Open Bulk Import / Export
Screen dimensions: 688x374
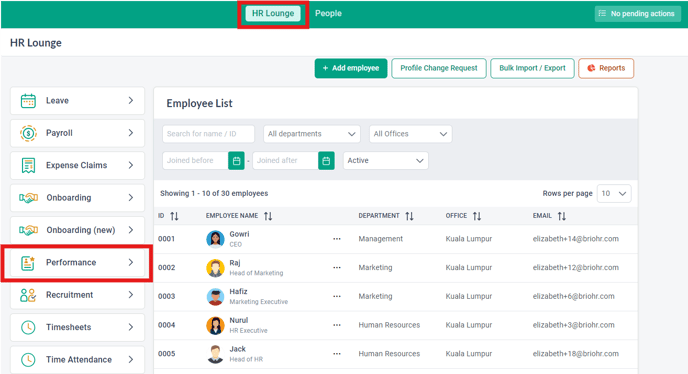pyautogui.click(x=532, y=68)
